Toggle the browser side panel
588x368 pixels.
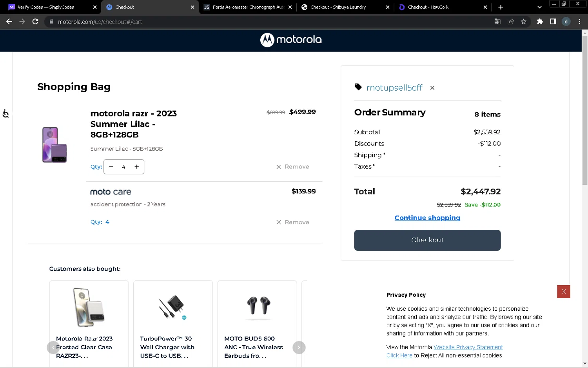click(x=553, y=22)
